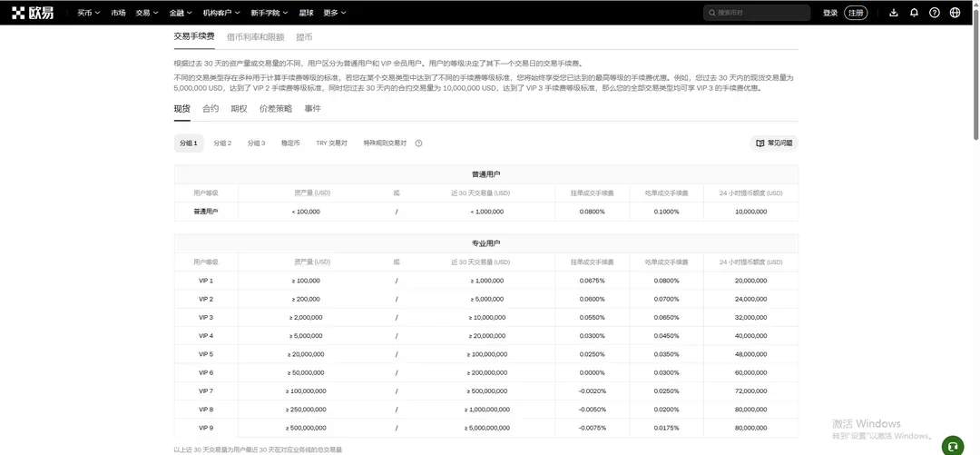980x455 pixels.
Task: Click the 注册 button
Action: pyautogui.click(x=856, y=13)
